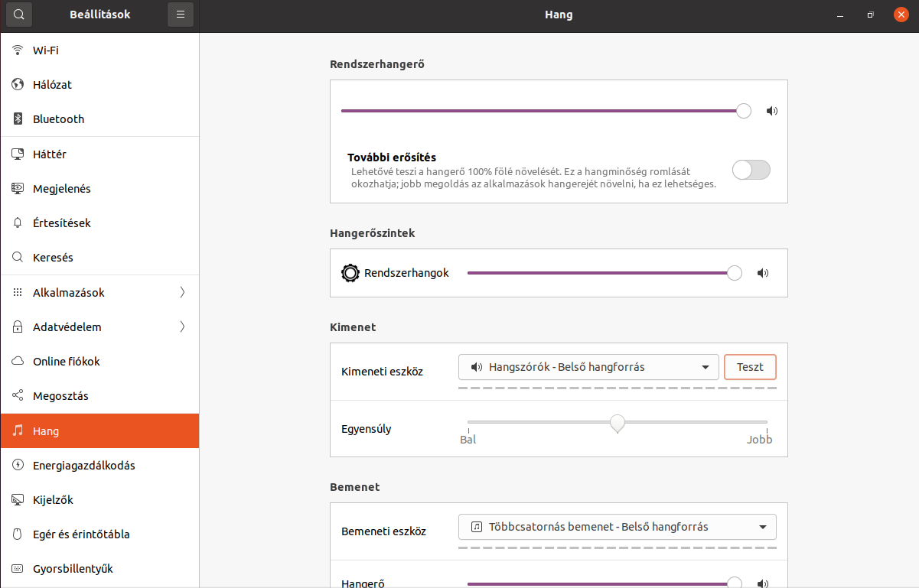This screenshot has height=588, width=919.
Task: Toggle the További erősítés switch
Action: [751, 170]
